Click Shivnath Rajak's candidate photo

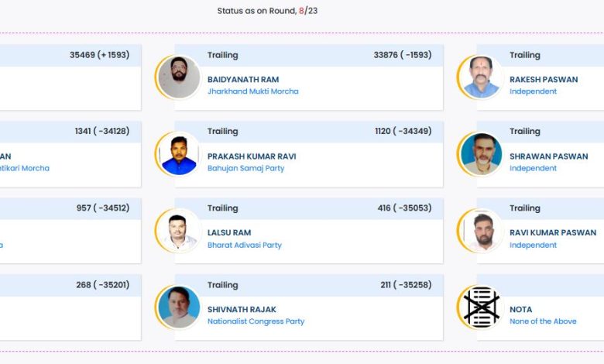coord(179,307)
